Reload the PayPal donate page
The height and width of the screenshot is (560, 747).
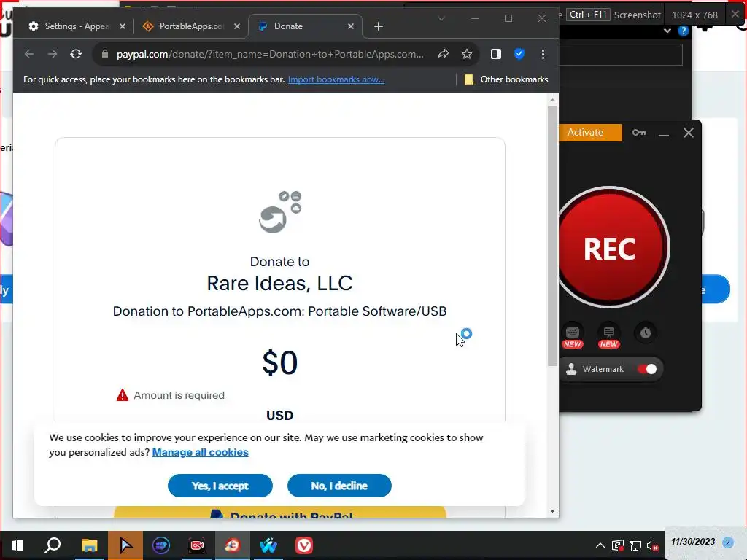coord(76,54)
